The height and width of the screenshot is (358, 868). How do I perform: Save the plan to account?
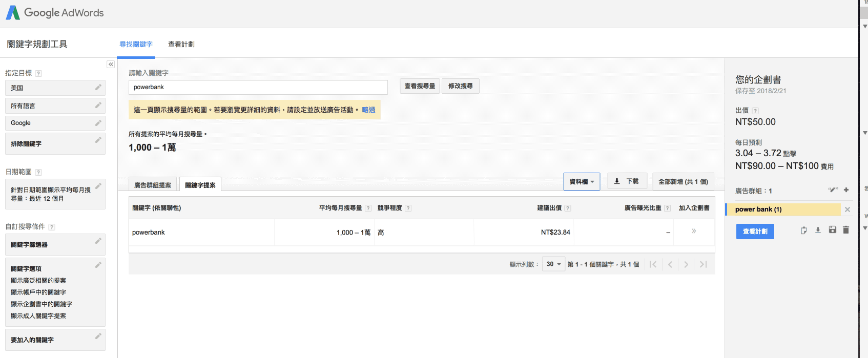(832, 230)
